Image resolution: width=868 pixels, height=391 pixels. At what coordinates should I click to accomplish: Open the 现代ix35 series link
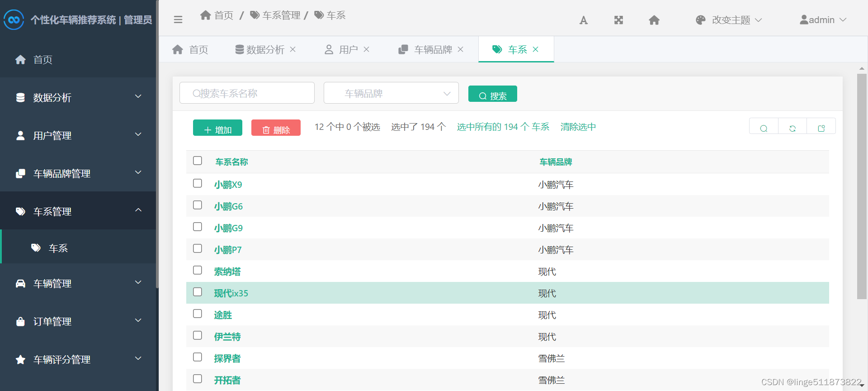231,293
